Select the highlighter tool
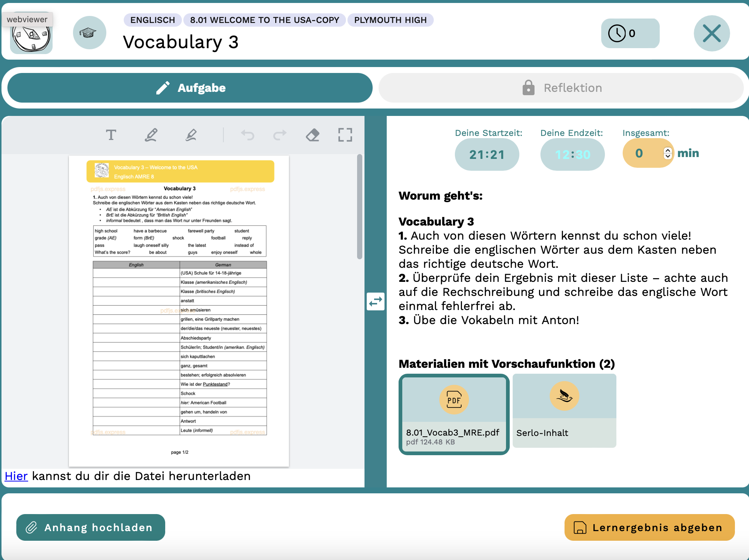This screenshot has height=560, width=749. [191, 135]
